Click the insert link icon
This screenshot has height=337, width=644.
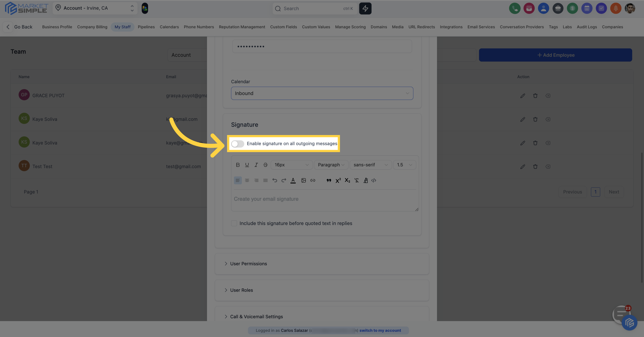point(313,180)
